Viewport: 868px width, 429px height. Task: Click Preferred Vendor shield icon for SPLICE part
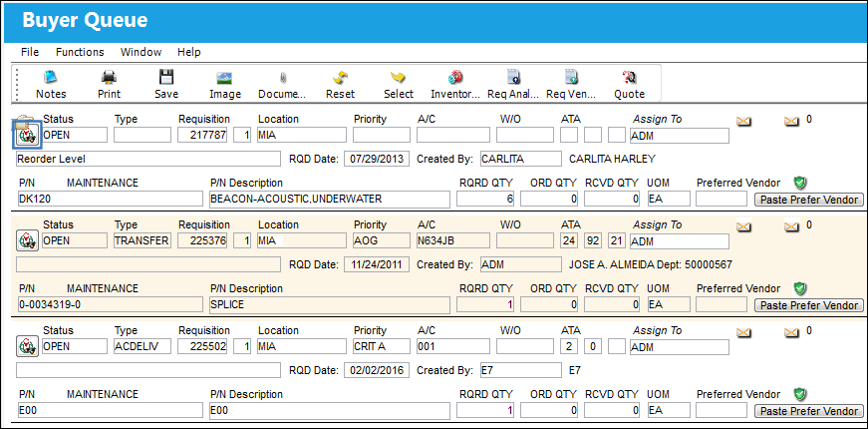(799, 288)
